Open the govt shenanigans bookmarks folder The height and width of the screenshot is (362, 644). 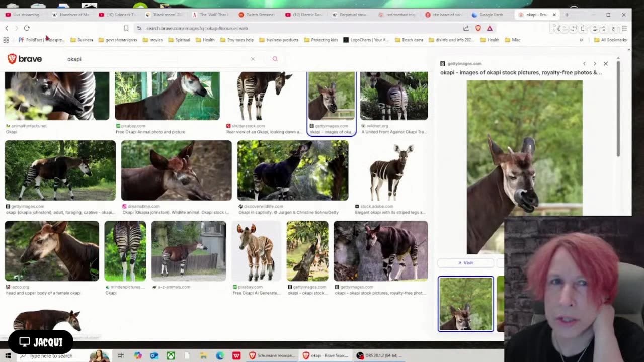tap(118, 40)
